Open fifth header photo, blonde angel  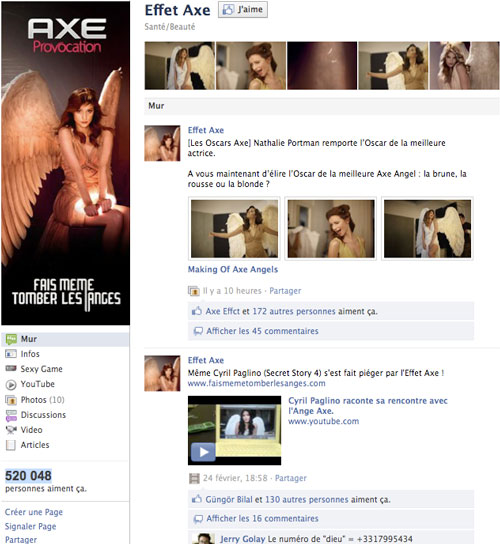coord(465,66)
